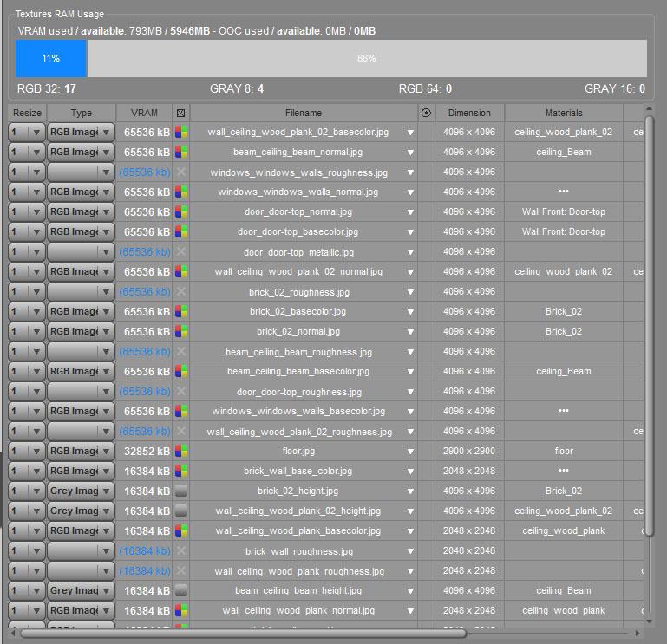The image size is (667, 644).
Task: Open filename dropdown arrow for door_door-top_normal.jpg
Action: point(410,212)
